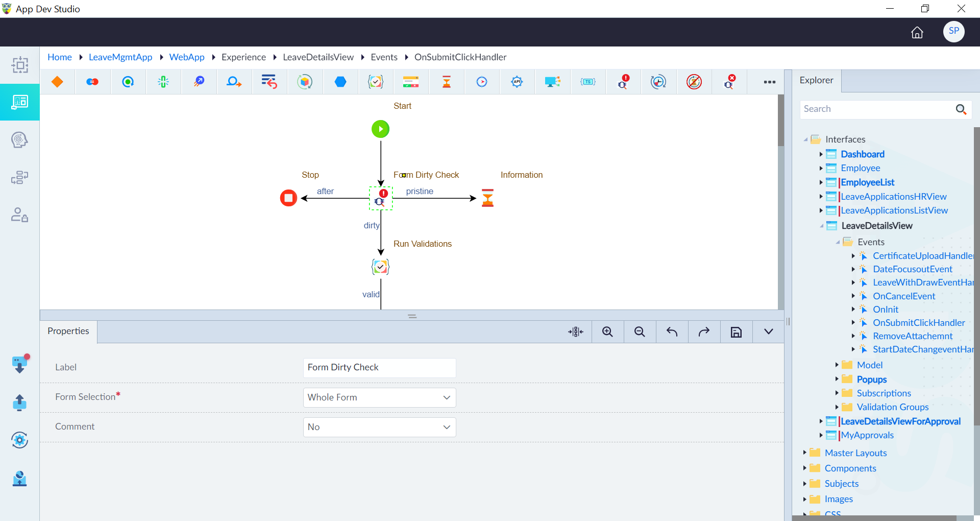980x521 pixels.
Task: Choose the hourglass Information tool in toolbar
Action: pos(447,82)
